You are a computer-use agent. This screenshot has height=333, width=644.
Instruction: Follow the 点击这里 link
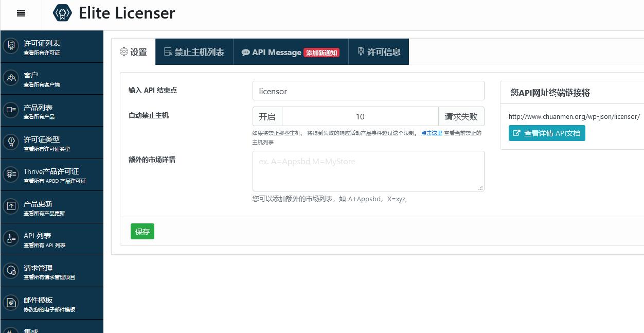point(432,133)
